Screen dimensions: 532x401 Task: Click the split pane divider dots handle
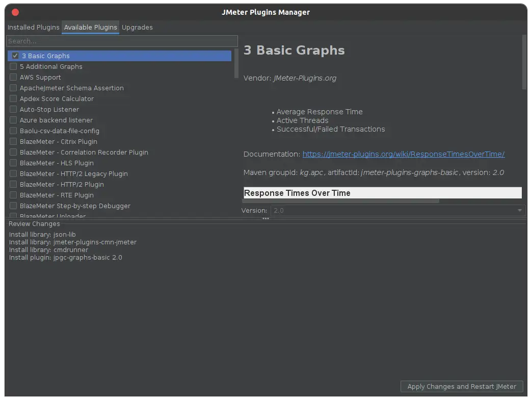(x=265, y=219)
